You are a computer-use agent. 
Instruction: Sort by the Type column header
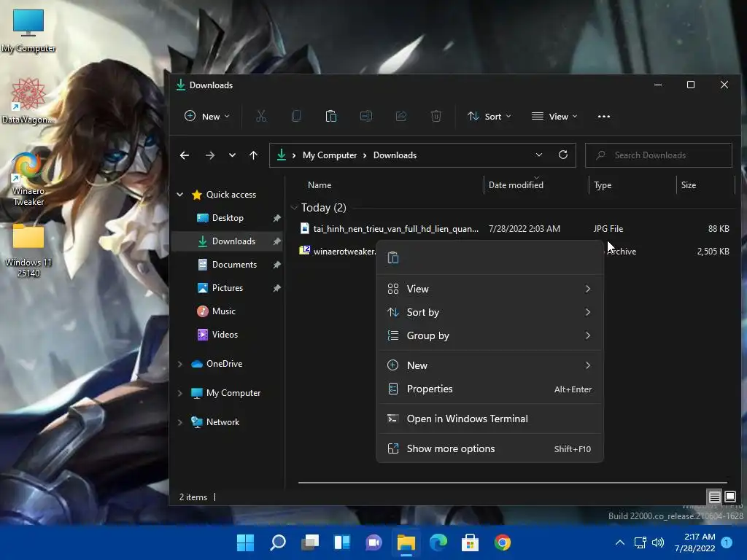632,184
